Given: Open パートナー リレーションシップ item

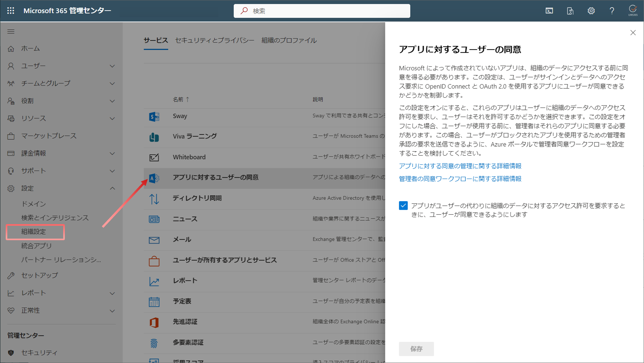Looking at the screenshot, I should point(61,260).
